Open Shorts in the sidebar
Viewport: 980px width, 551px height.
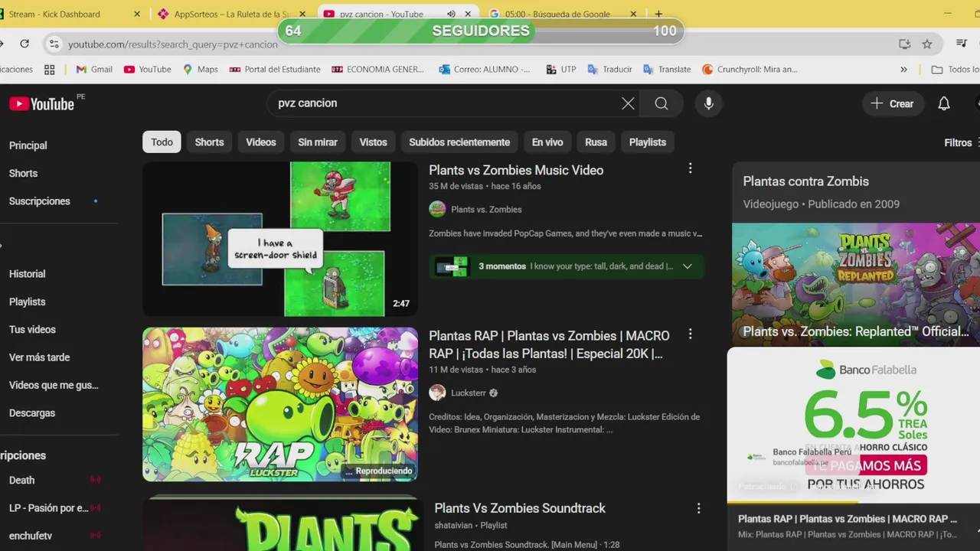(23, 174)
